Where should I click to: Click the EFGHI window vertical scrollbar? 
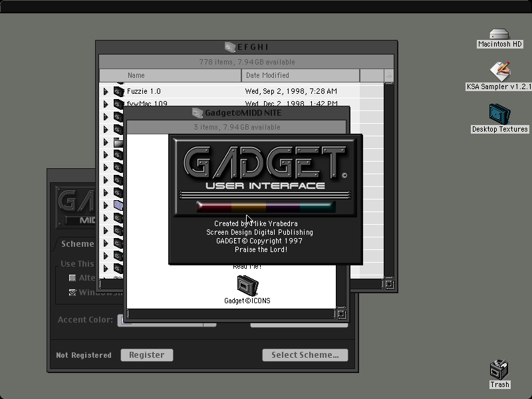pos(389,180)
